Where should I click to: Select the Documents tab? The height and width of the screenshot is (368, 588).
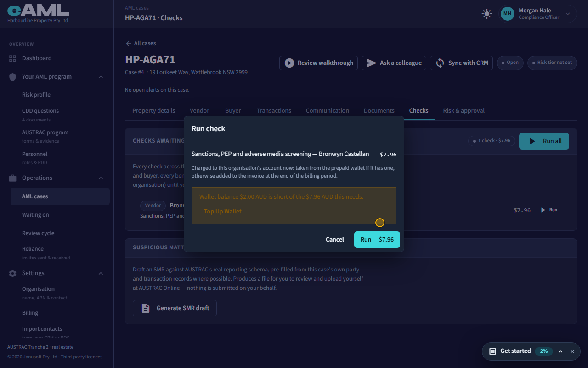pyautogui.click(x=379, y=110)
